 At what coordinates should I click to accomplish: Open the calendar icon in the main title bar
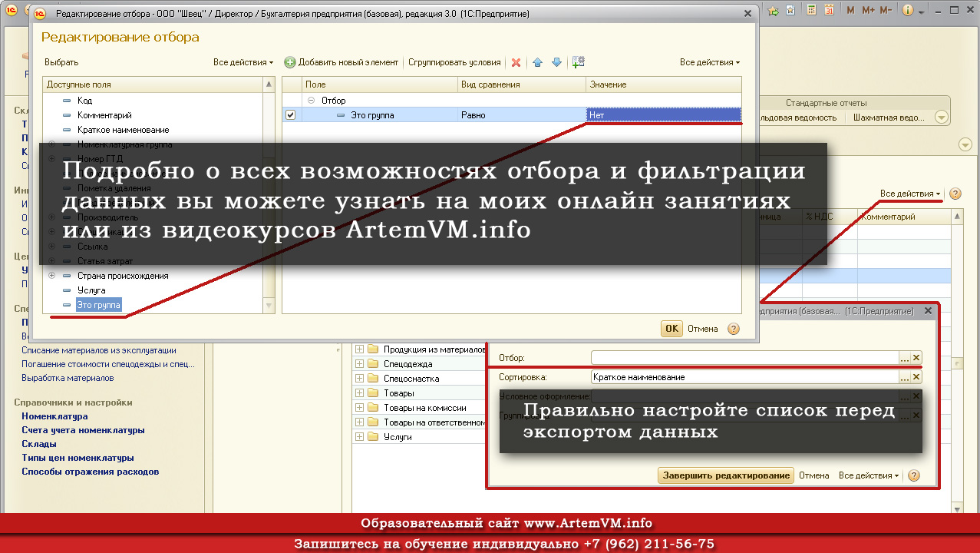[828, 11]
